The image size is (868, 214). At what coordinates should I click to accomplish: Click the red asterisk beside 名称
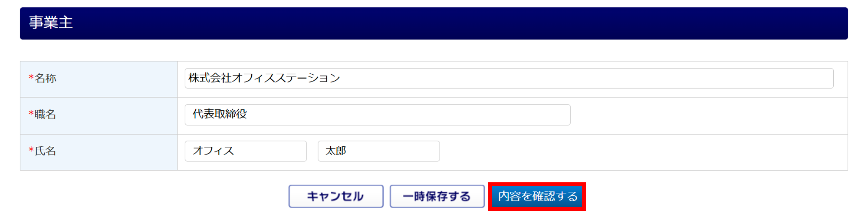[x=31, y=78]
